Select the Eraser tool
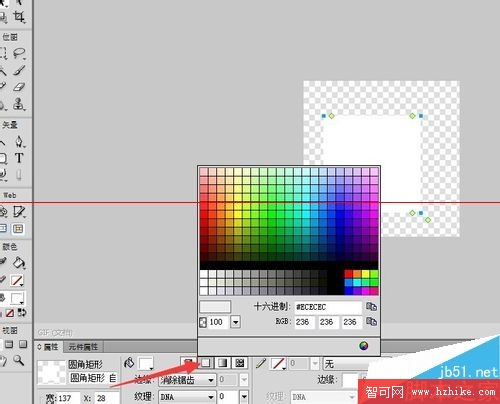This screenshot has height=404, width=500. click(x=19, y=87)
